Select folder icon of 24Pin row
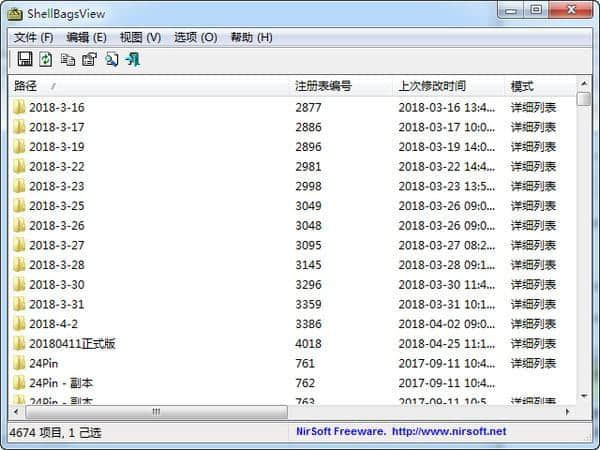 coord(19,364)
